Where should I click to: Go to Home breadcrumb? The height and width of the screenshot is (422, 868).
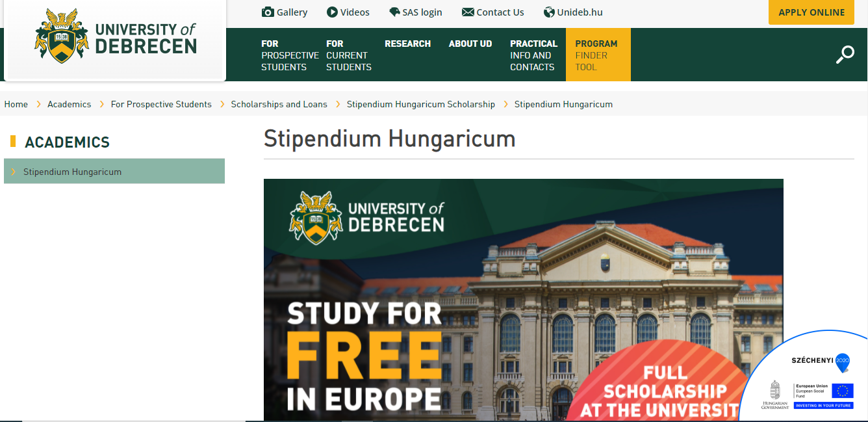(16, 104)
